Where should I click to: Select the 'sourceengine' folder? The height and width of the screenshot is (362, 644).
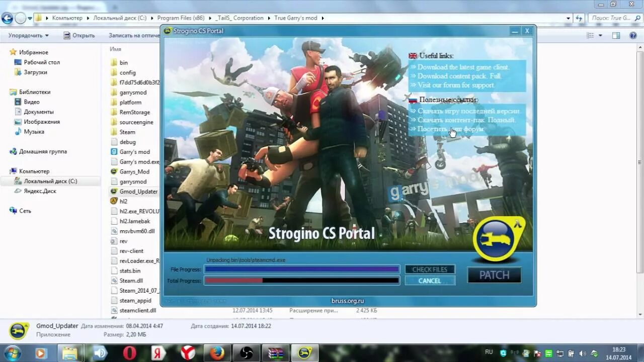(136, 122)
